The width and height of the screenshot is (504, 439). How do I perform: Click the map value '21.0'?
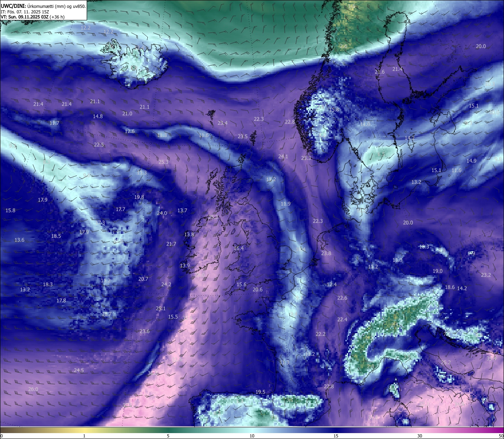click(x=127, y=113)
